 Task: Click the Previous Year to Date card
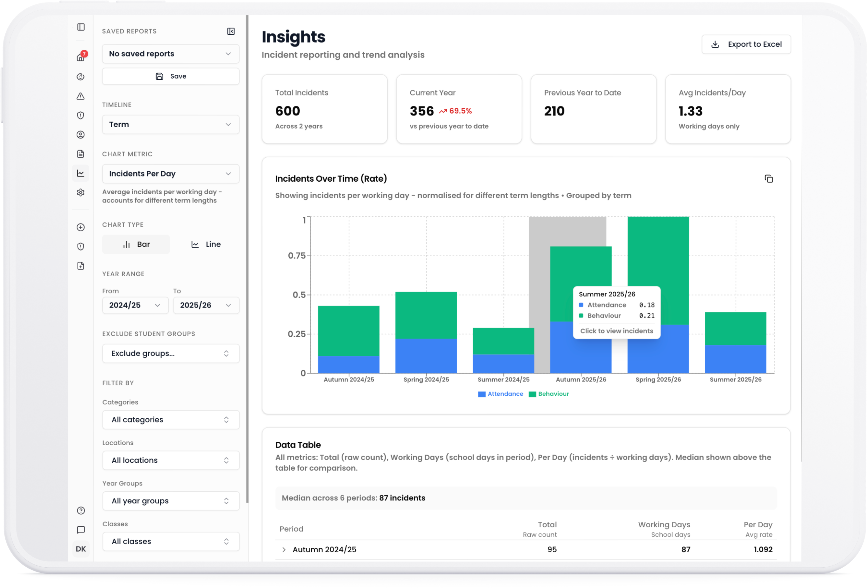pos(593,109)
